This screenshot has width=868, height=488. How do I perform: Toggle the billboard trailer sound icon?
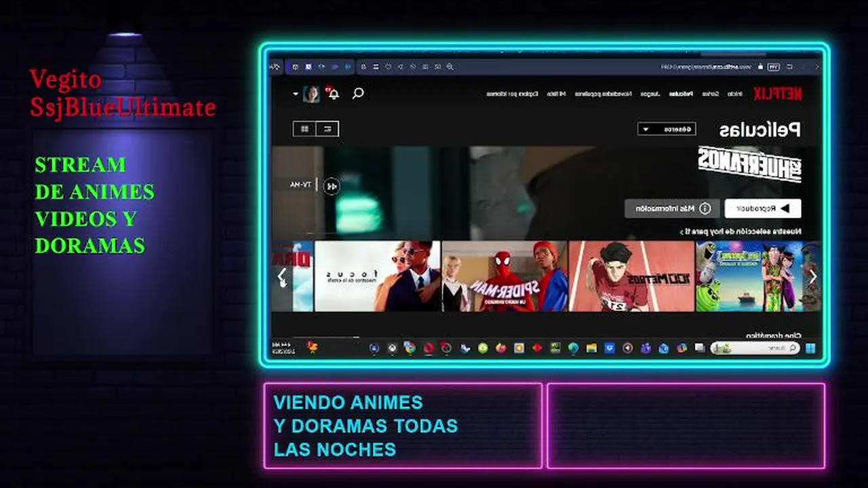331,185
